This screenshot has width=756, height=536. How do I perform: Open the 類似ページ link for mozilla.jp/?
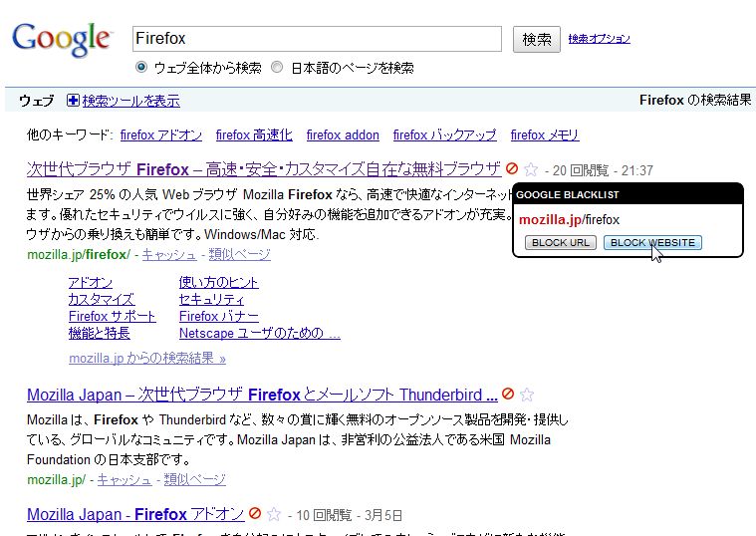(195, 480)
